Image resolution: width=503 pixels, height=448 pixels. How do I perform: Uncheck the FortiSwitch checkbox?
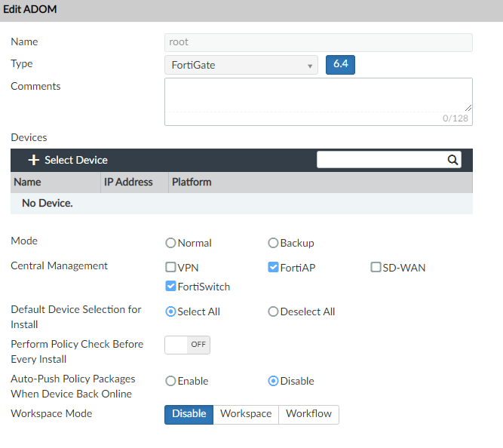click(170, 287)
